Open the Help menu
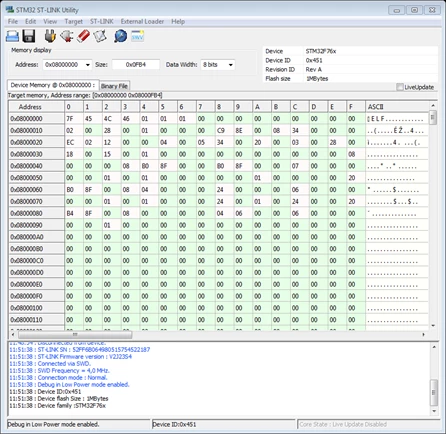Screen dimensions: 446x434 (178, 21)
